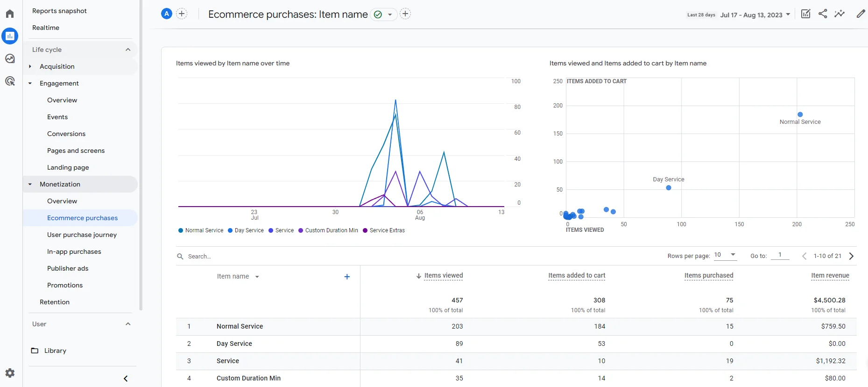Open Realtime report
868x387 pixels.
46,28
